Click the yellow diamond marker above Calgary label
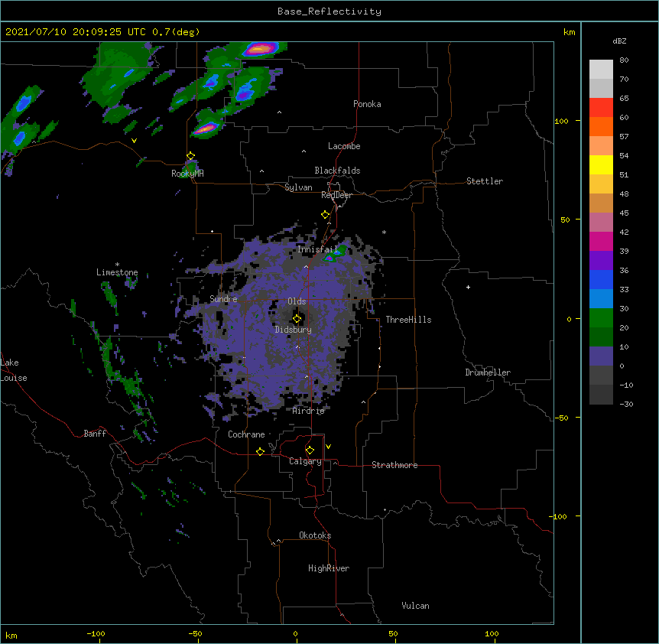 (310, 450)
